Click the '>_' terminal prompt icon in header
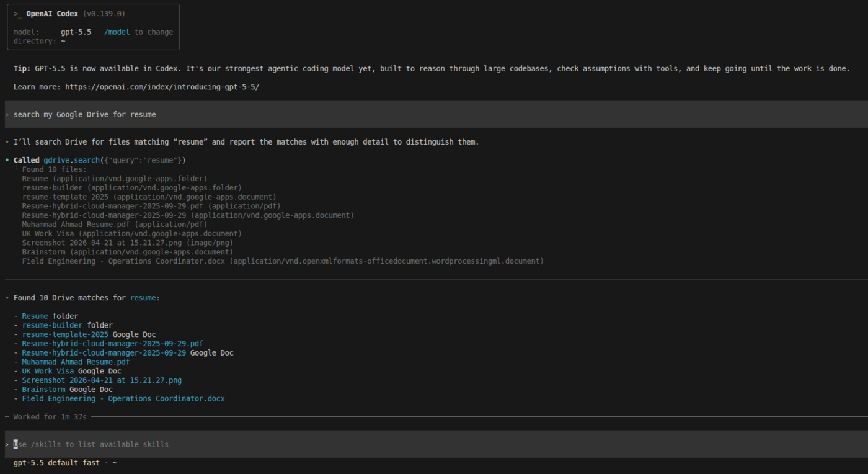 point(18,14)
